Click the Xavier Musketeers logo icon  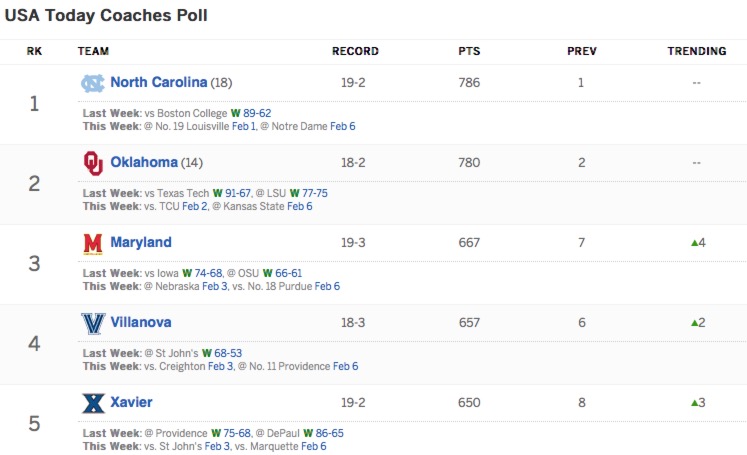click(92, 403)
